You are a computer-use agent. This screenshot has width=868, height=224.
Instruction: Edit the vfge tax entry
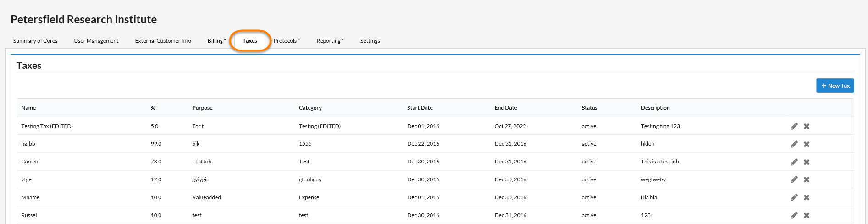pyautogui.click(x=794, y=179)
